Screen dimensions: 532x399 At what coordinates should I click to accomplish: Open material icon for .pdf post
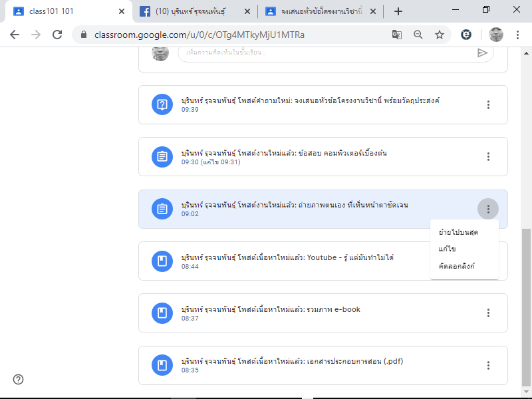pos(162,365)
